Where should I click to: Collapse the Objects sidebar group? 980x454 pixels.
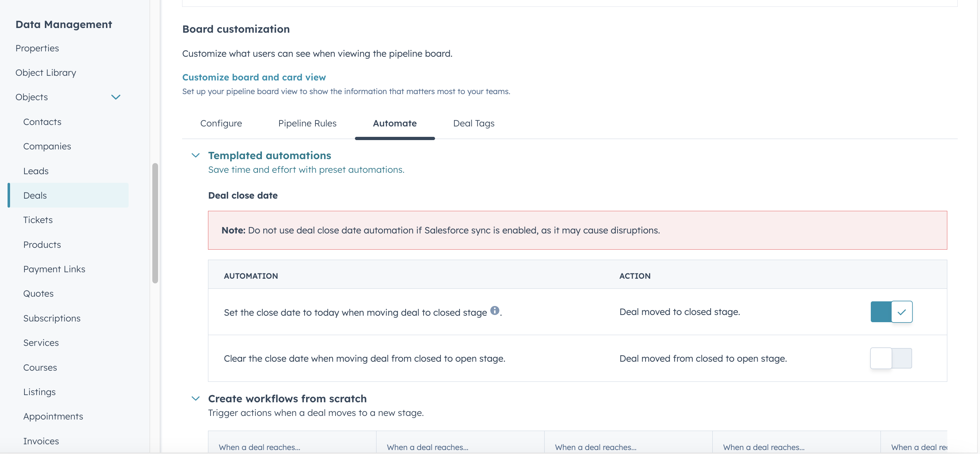[x=116, y=97]
